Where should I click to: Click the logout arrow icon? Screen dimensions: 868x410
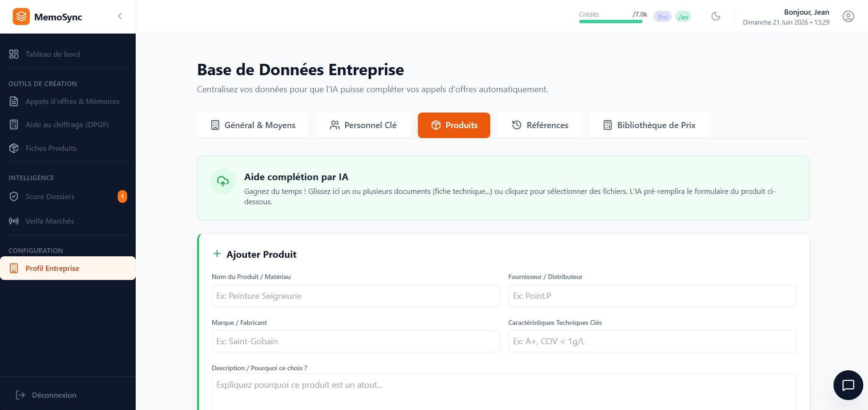(20, 395)
